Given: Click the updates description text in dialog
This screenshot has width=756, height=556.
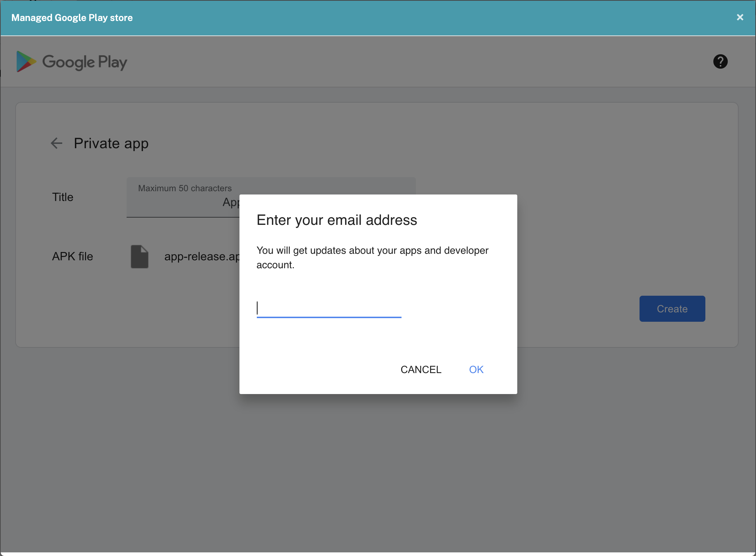Looking at the screenshot, I should click(x=372, y=257).
